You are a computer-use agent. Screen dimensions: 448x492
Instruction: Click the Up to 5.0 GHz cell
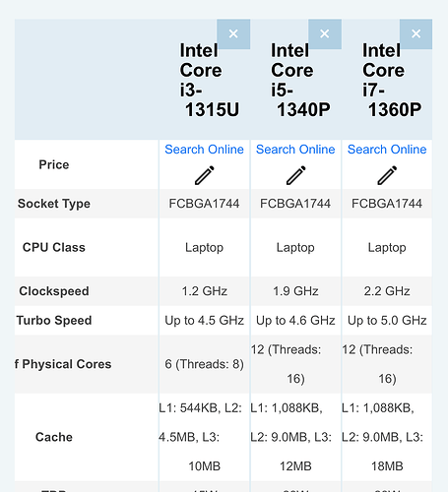click(387, 321)
